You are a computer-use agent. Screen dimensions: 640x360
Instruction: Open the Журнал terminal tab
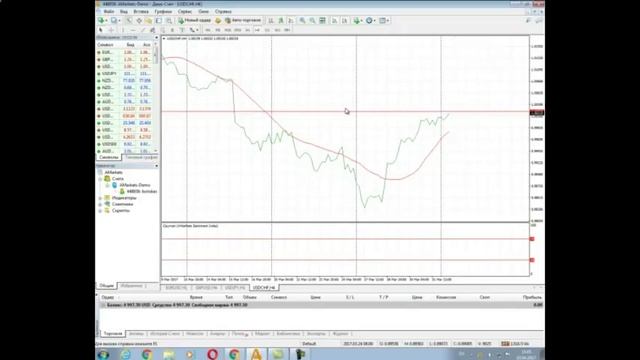(x=340, y=334)
